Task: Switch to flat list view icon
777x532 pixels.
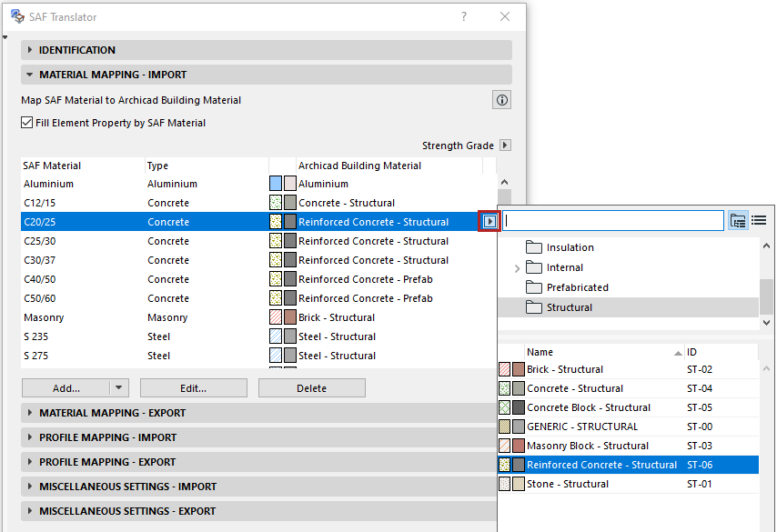Action: (x=759, y=220)
